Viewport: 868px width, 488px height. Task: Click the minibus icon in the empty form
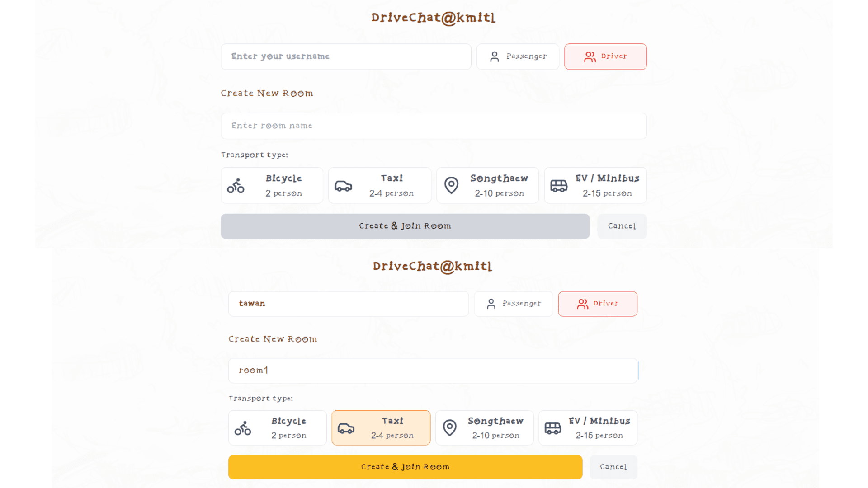(x=559, y=186)
